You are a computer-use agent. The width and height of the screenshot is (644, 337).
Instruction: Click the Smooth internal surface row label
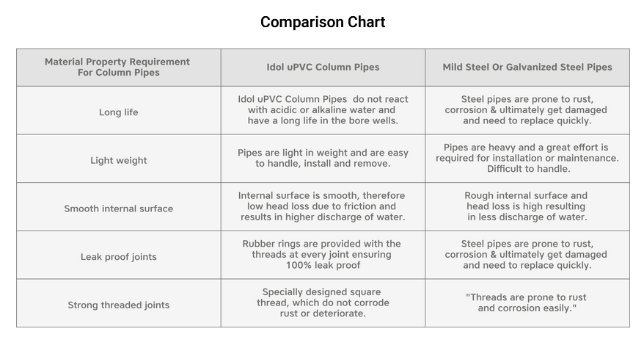pos(118,209)
